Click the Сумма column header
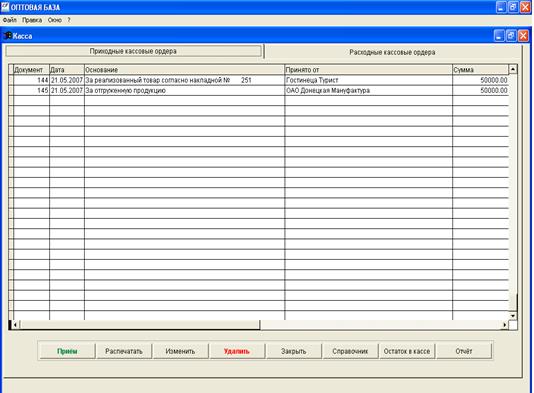 pos(481,70)
